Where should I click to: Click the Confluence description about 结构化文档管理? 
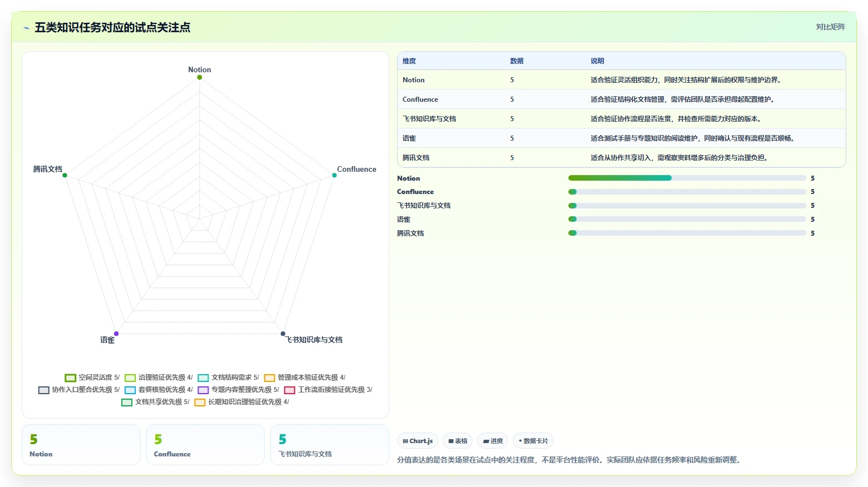coord(683,100)
